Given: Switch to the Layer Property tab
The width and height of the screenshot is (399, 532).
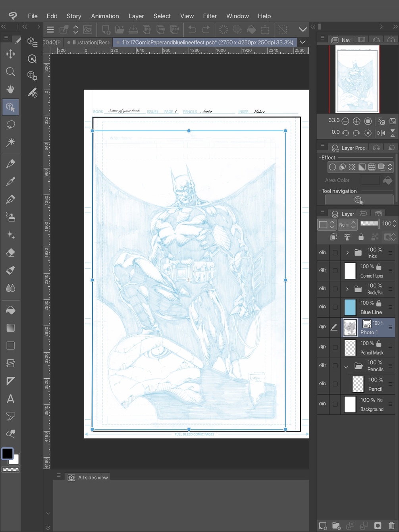Looking at the screenshot, I should (x=349, y=148).
